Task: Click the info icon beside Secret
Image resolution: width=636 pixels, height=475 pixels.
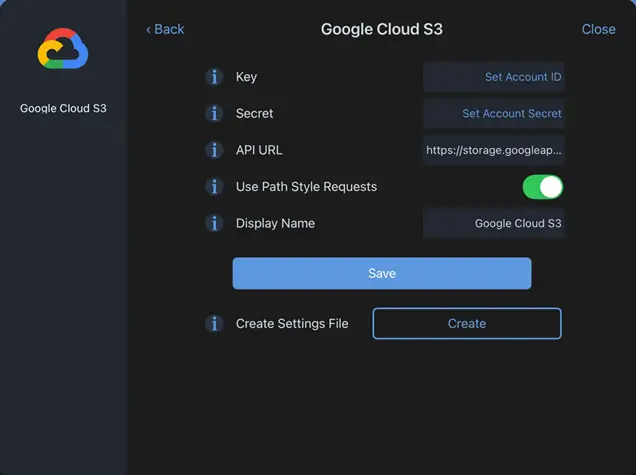Action: 213,114
